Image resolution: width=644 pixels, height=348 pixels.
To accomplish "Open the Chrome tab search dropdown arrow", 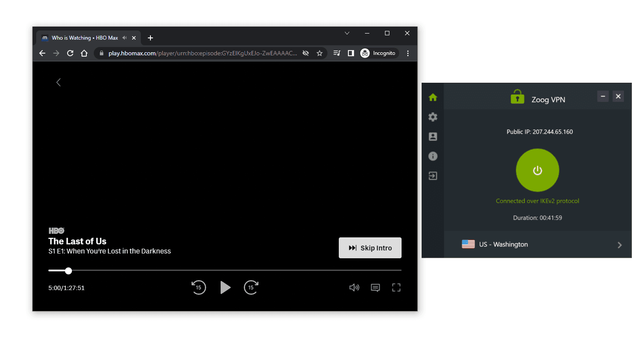I will click(347, 33).
